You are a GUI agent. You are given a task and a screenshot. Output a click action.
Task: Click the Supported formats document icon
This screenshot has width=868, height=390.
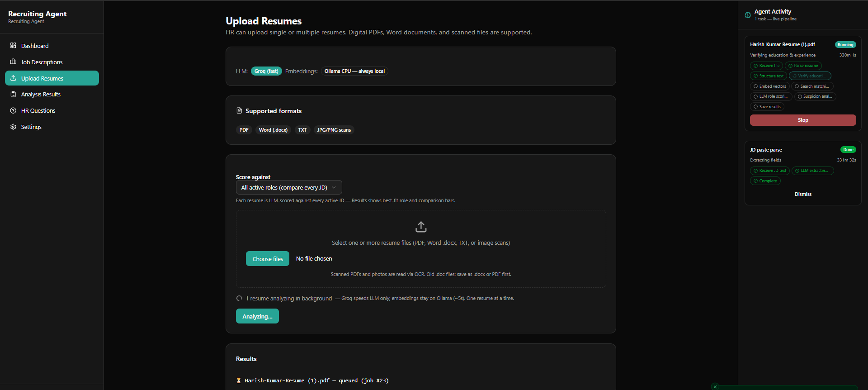click(x=239, y=111)
